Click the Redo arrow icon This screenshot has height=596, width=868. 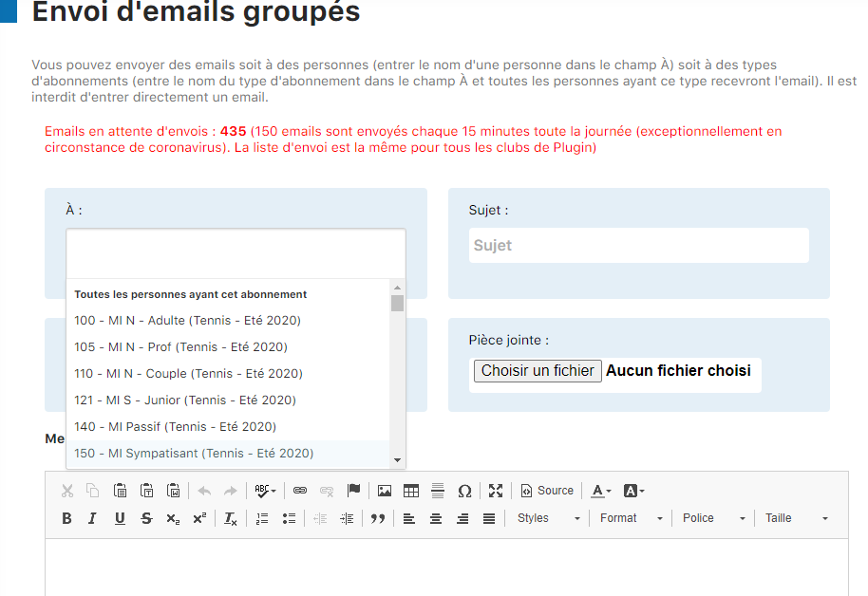click(x=230, y=491)
